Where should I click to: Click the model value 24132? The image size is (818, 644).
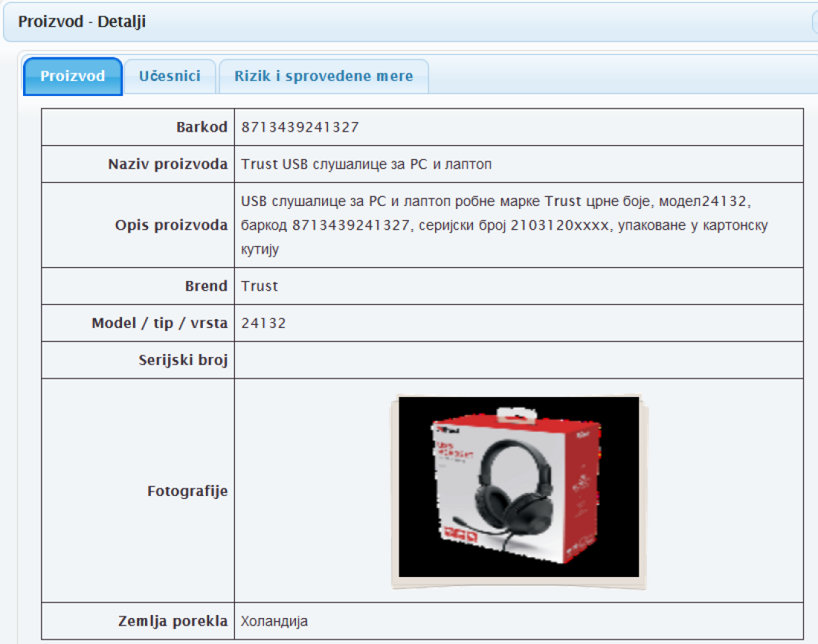pyautogui.click(x=263, y=323)
